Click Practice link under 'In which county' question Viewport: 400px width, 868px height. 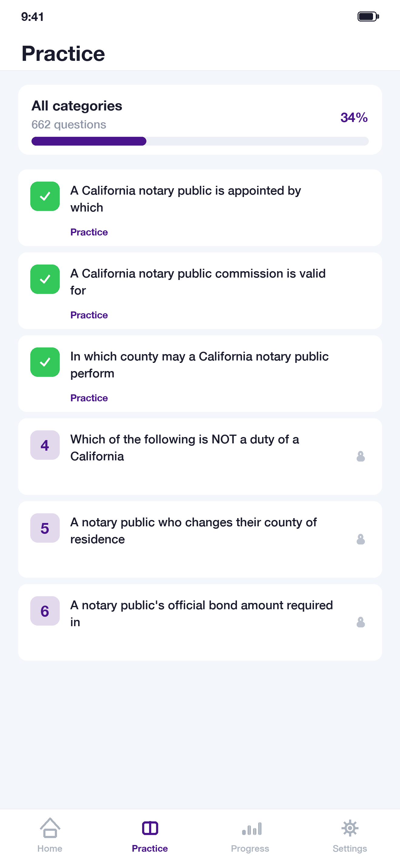(x=89, y=398)
